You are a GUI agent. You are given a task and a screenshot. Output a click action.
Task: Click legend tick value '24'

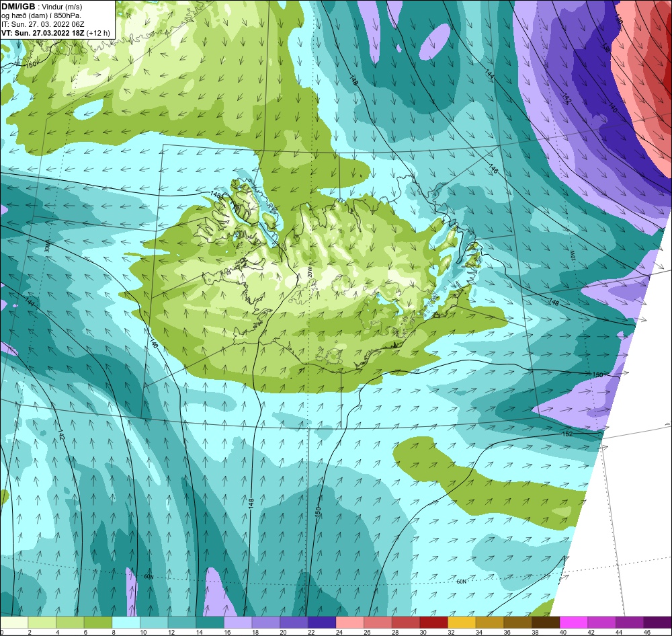click(x=339, y=632)
